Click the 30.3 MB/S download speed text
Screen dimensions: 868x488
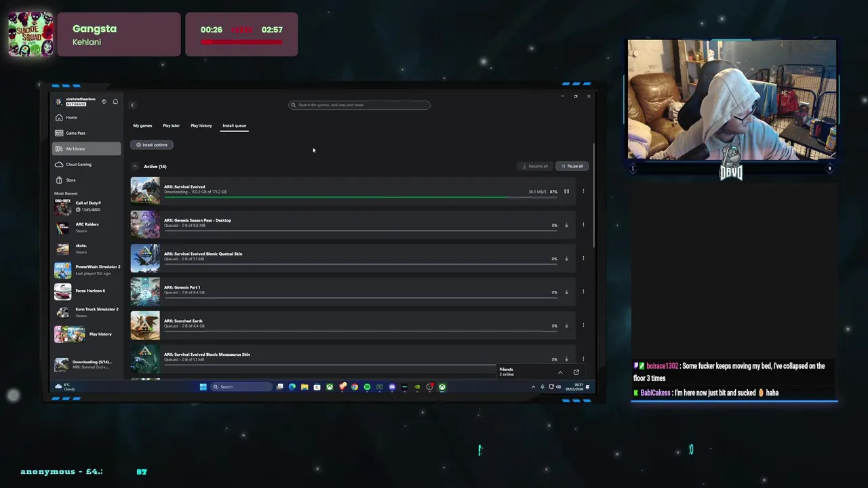pos(537,192)
